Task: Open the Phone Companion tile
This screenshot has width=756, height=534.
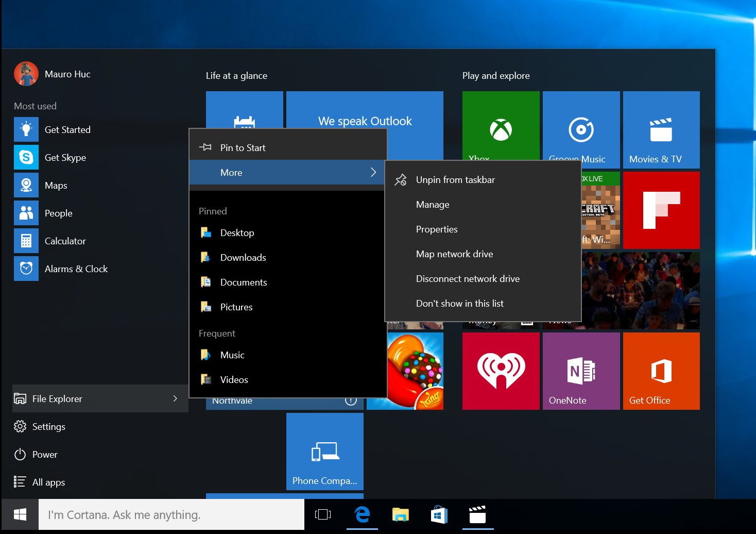Action: click(x=325, y=452)
